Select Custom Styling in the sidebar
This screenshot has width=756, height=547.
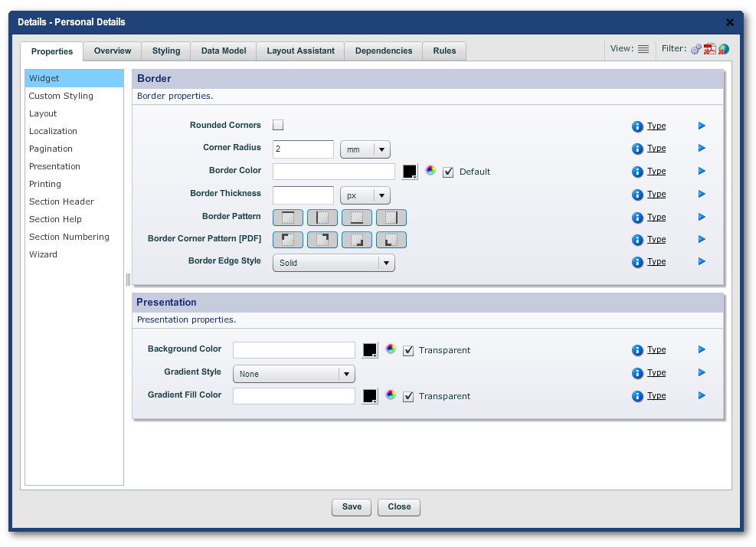click(x=74, y=96)
